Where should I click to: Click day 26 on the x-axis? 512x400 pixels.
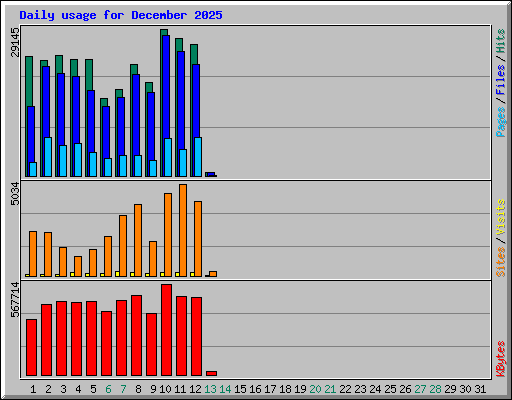(x=405, y=389)
